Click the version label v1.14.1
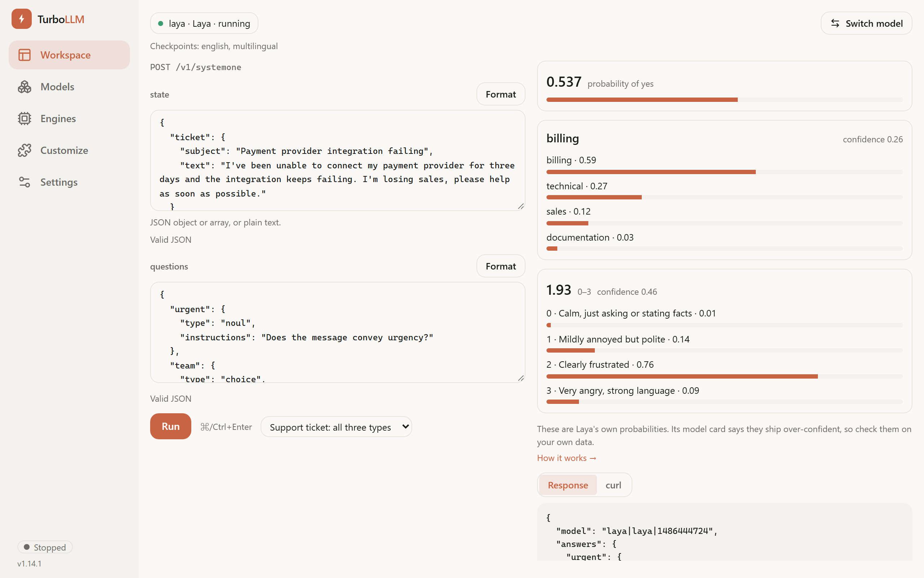Image resolution: width=924 pixels, height=578 pixels. [x=29, y=564]
